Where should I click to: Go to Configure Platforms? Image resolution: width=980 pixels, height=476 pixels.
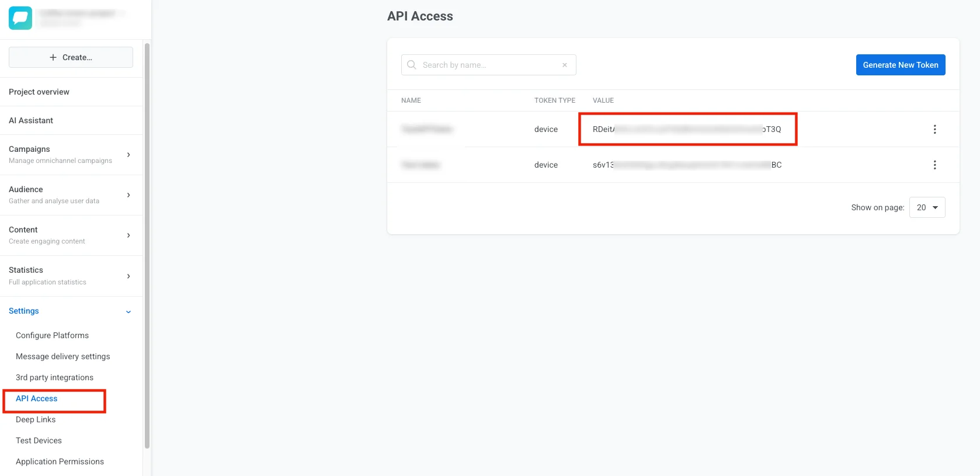coord(52,335)
